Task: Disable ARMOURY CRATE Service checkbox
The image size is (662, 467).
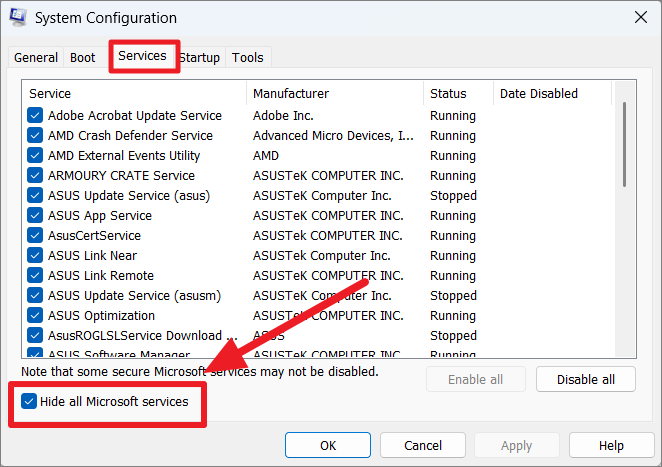Action: coord(35,175)
